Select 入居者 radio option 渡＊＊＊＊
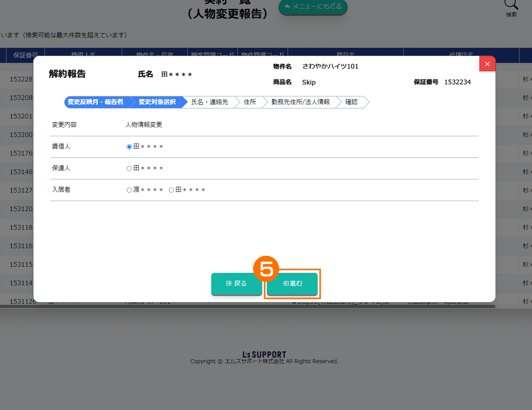This screenshot has height=410, width=532. coord(129,190)
